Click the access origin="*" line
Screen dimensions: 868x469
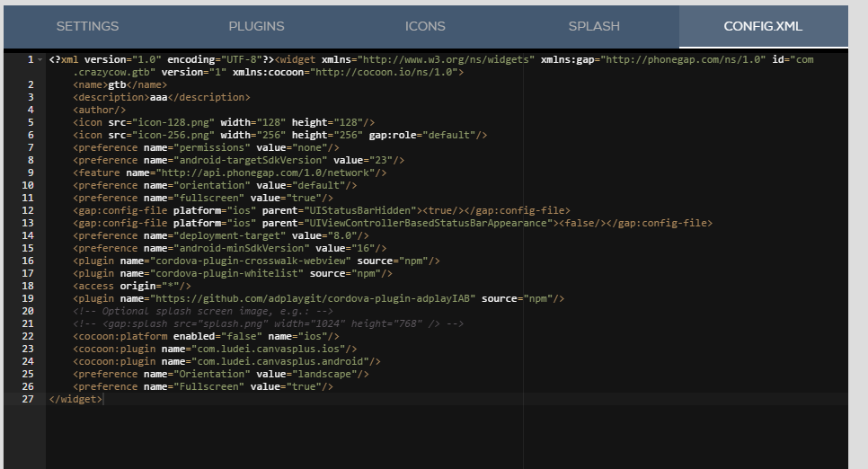132,287
